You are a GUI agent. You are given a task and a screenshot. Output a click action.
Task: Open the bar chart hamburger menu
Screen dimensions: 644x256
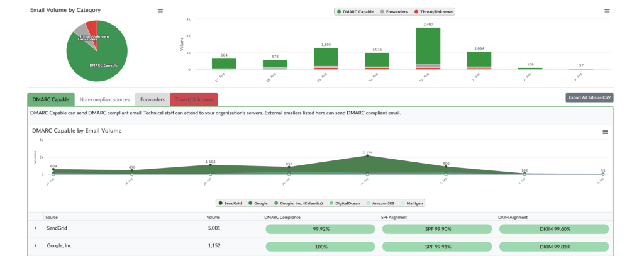click(x=607, y=11)
